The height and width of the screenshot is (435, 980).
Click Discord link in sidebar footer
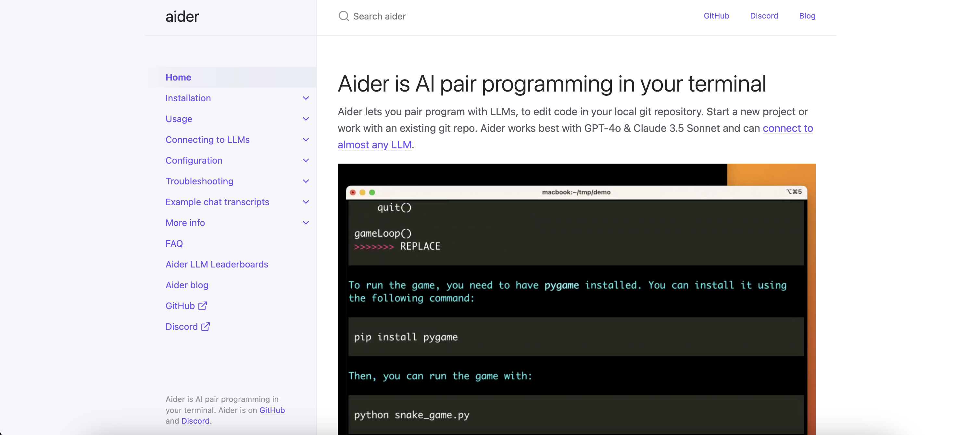pos(195,421)
